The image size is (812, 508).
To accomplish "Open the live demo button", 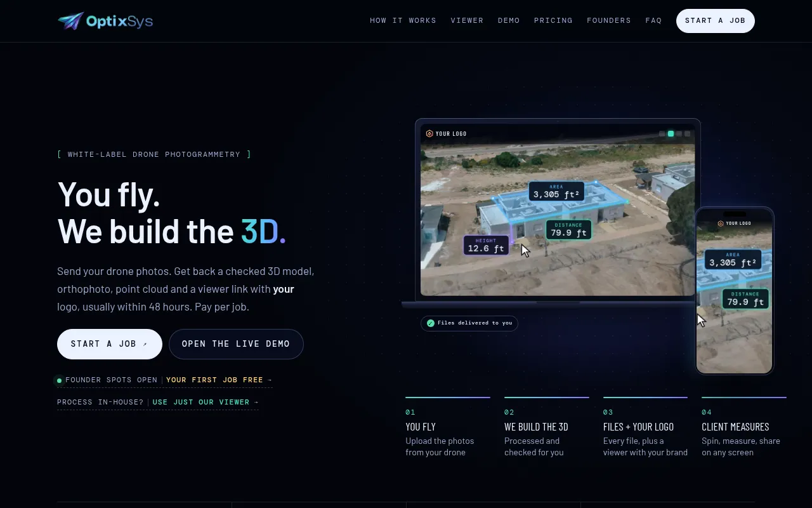I will tap(236, 344).
